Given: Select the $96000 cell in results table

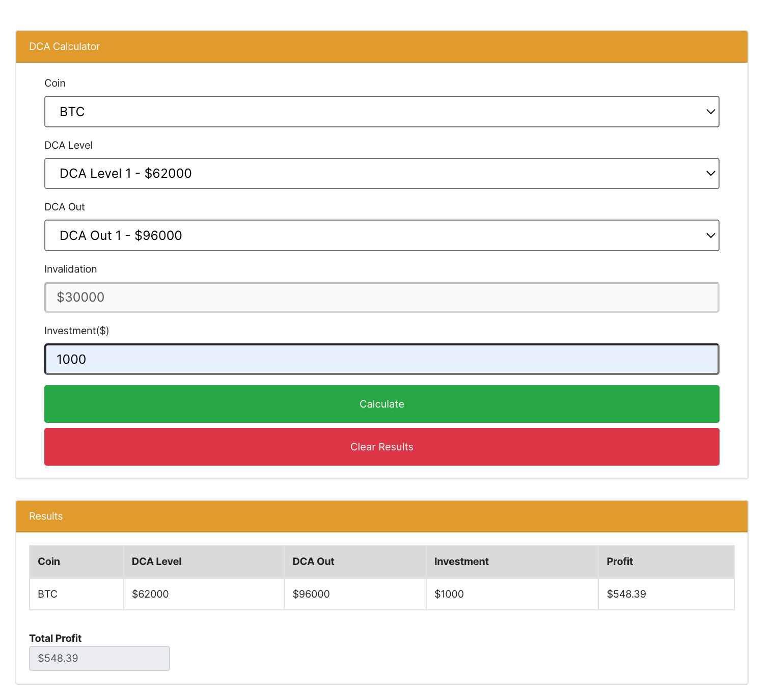Looking at the screenshot, I should pos(355,594).
